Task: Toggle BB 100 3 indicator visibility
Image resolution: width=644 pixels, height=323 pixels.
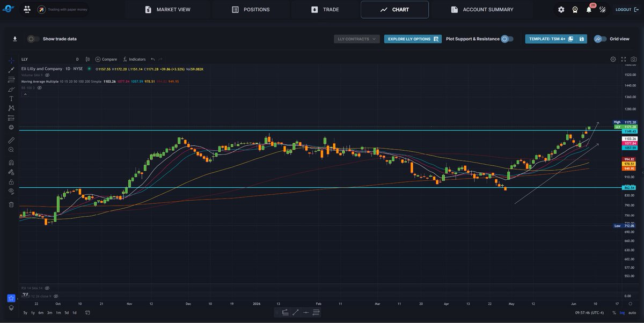Action: tap(39, 87)
